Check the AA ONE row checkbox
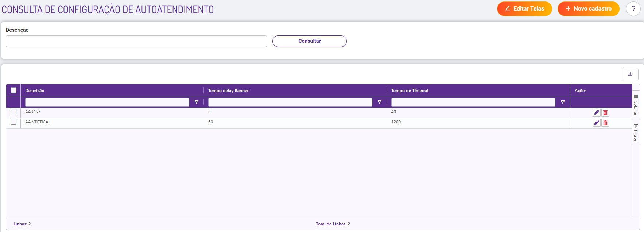 (x=13, y=111)
